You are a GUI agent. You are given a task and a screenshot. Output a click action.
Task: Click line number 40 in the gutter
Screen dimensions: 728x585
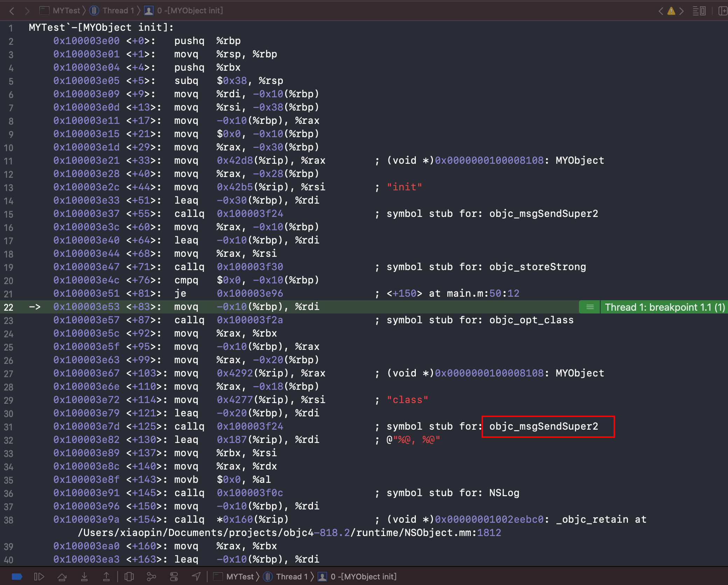tap(8, 560)
